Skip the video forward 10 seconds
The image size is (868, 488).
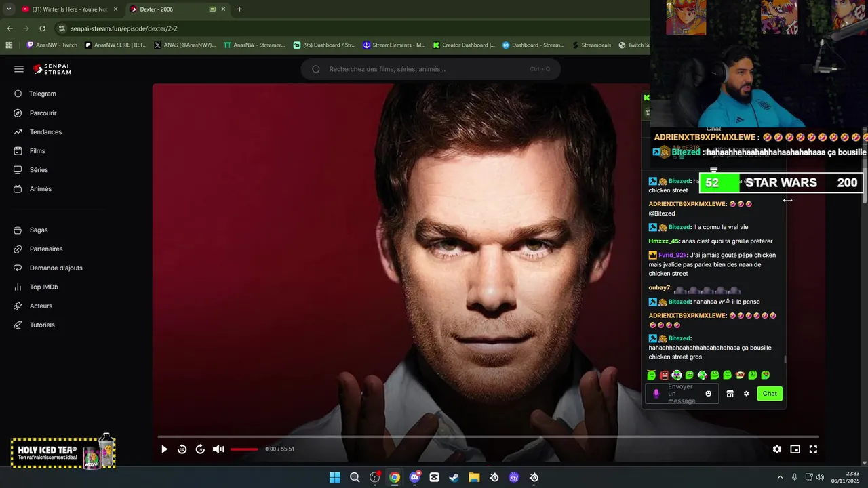pos(200,449)
